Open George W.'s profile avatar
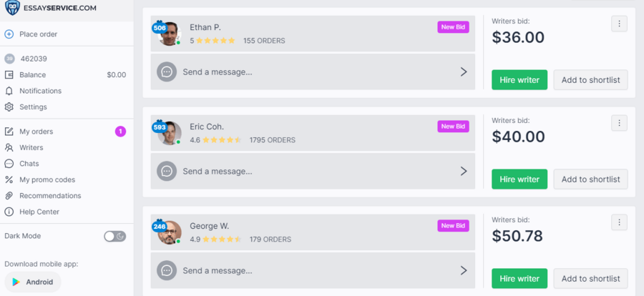Image resolution: width=644 pixels, height=296 pixels. (x=170, y=233)
